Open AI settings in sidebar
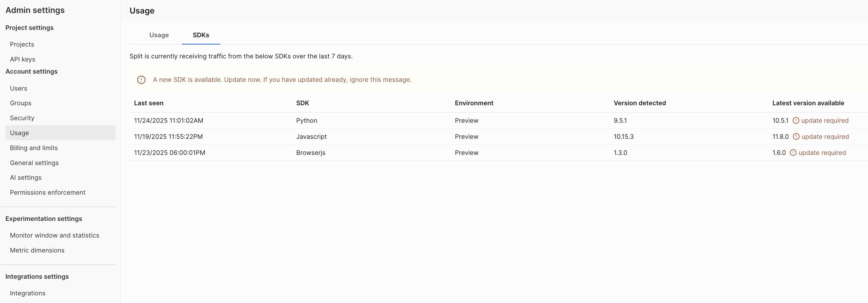 point(26,178)
